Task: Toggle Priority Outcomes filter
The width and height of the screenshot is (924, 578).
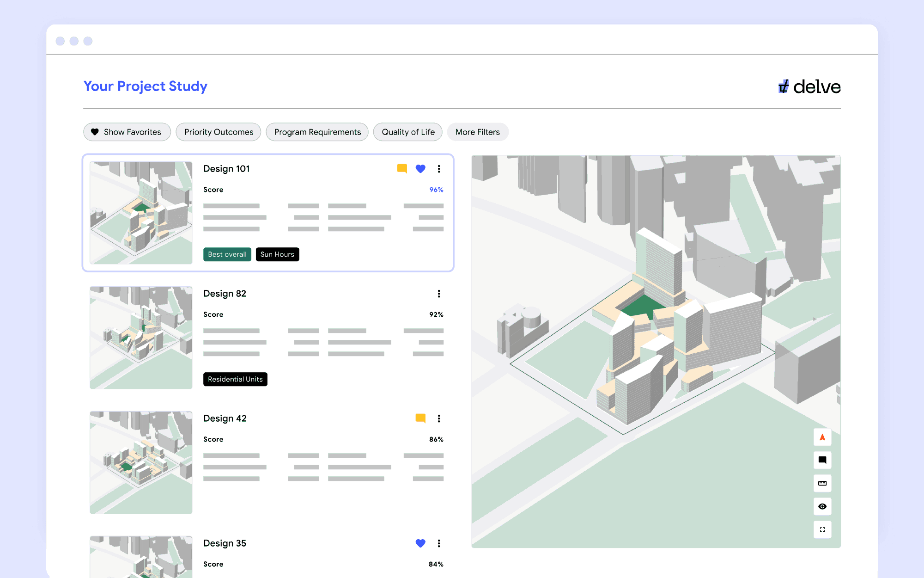Action: coord(219,131)
